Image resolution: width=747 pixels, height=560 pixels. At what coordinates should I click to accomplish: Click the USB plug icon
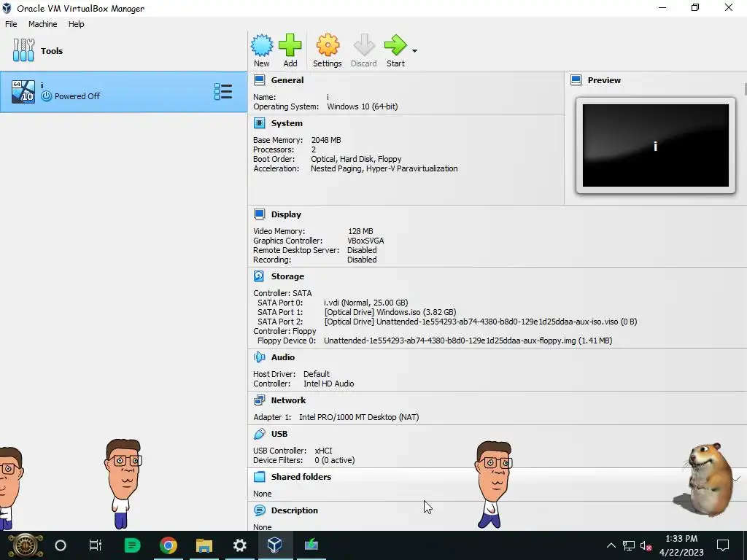259,434
